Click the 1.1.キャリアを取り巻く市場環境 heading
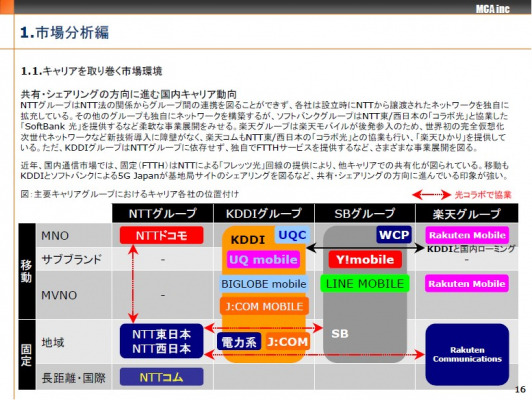The height and width of the screenshot is (400, 532). point(91,71)
